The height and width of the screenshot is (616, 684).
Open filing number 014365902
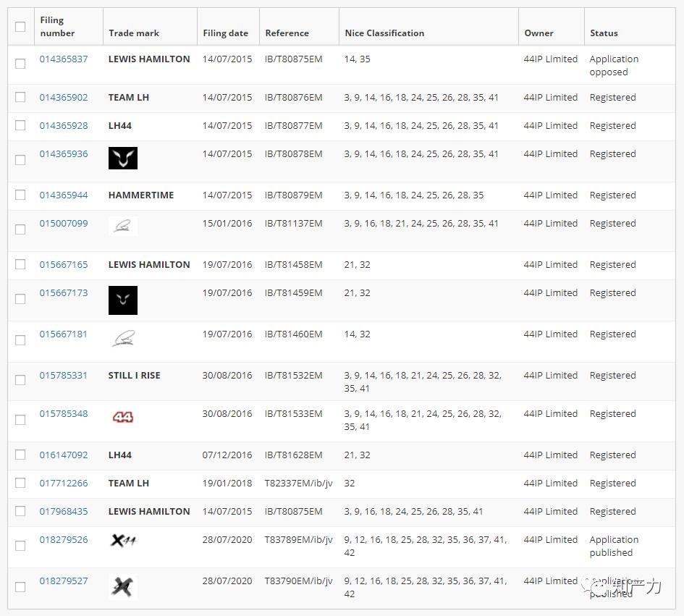coord(64,97)
